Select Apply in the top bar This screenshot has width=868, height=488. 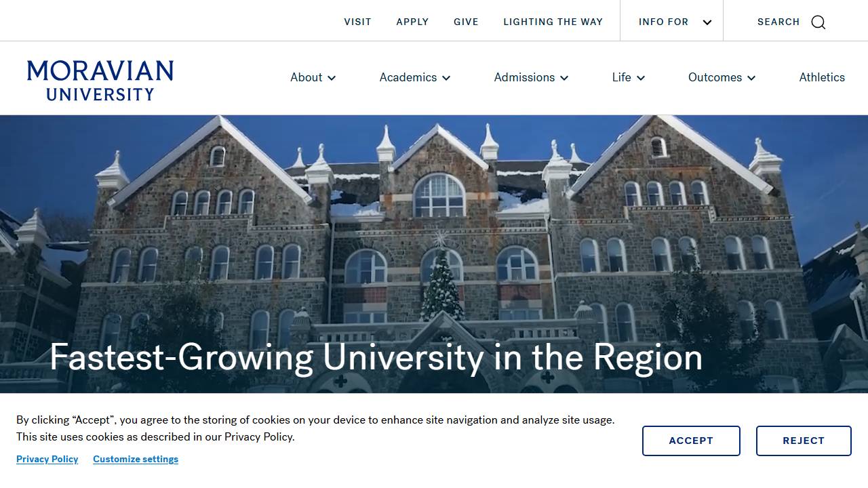coord(412,22)
